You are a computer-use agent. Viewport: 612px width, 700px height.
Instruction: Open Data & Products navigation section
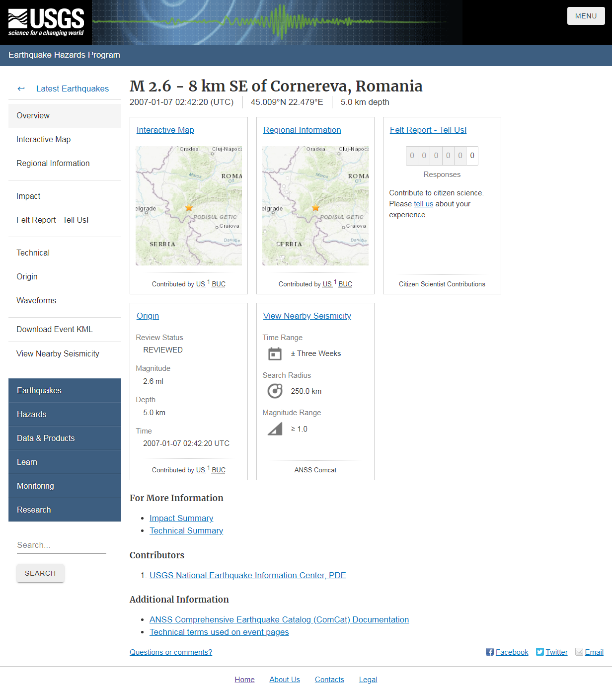point(65,438)
